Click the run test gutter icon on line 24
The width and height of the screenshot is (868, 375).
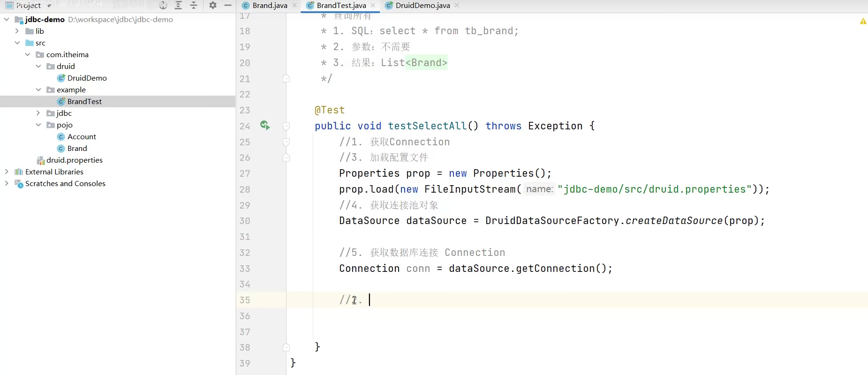coord(265,125)
